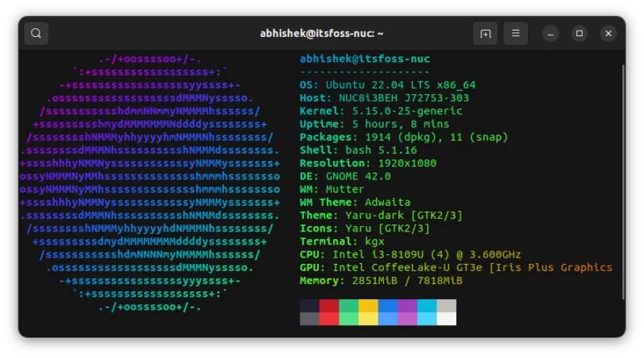Maximize the terminal window
The width and height of the screenshot is (644, 358).
coord(580,34)
